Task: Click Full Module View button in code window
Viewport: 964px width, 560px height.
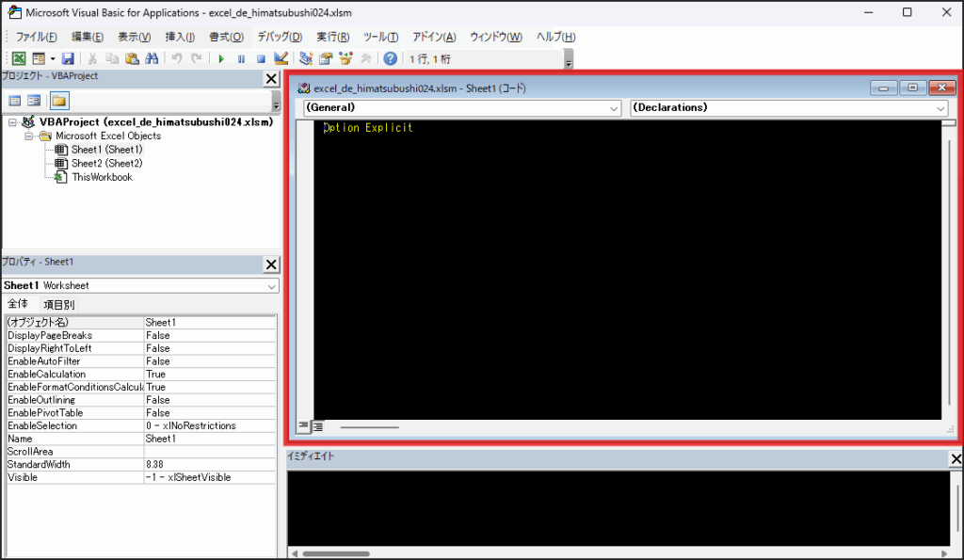Action: [318, 426]
